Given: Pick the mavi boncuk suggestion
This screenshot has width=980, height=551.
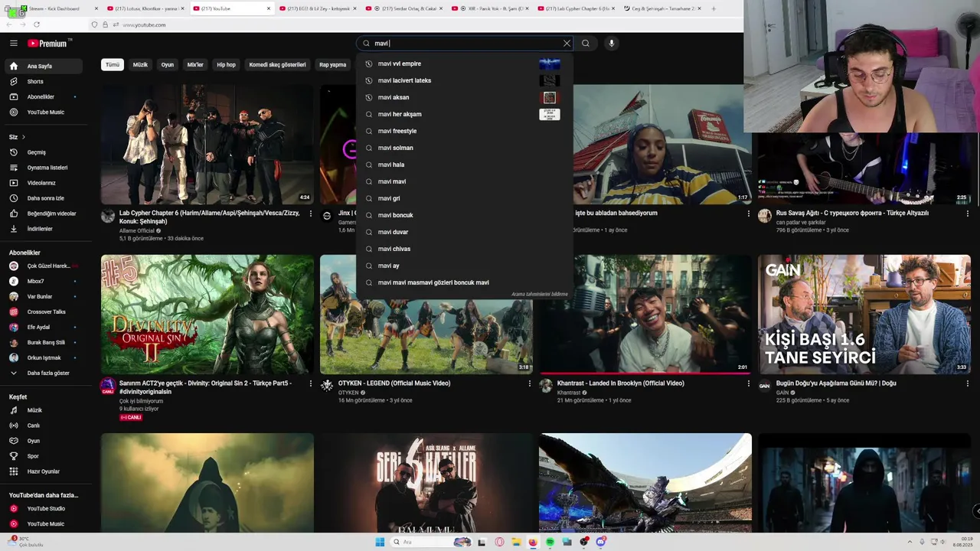Looking at the screenshot, I should 464,215.
